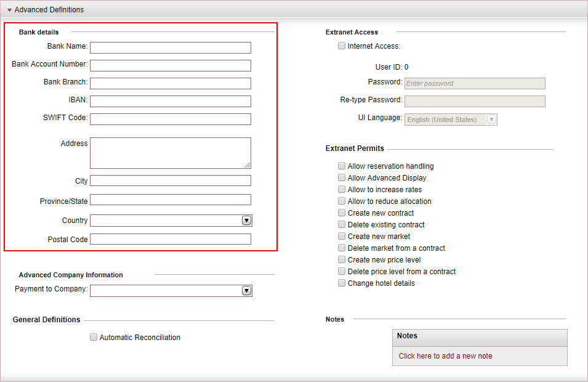This screenshot has width=588, height=382.
Task: Click the SWIFT Code field
Action: 171,119
